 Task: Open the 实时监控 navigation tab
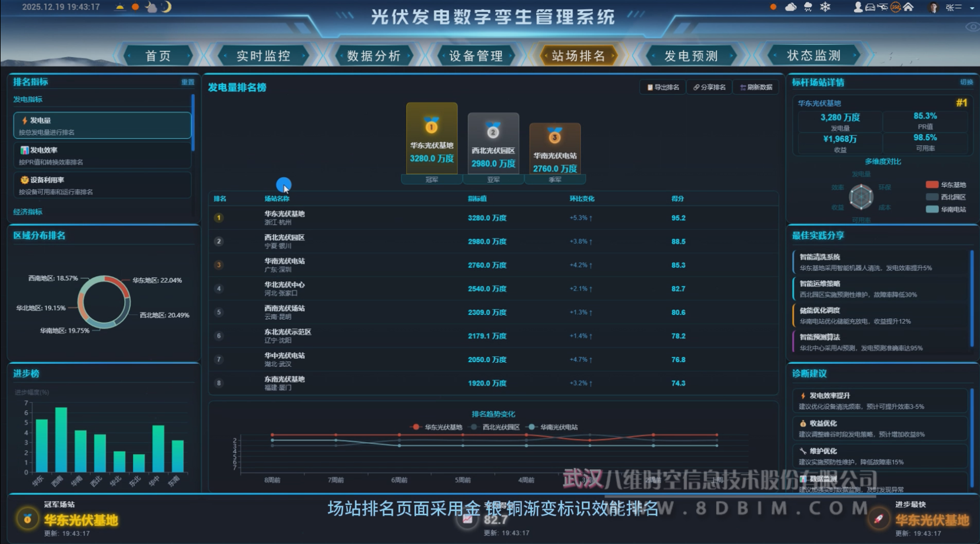tap(263, 56)
